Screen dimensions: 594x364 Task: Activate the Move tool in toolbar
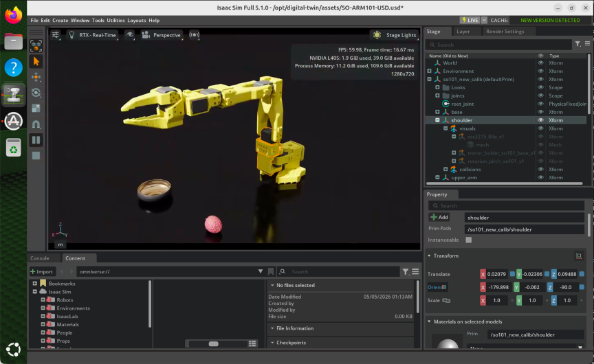pyautogui.click(x=36, y=77)
